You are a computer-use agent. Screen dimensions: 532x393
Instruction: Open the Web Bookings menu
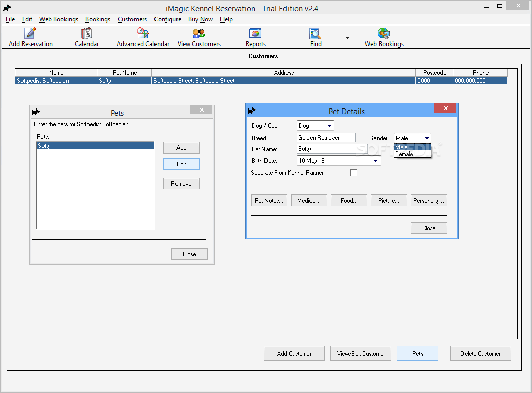(59, 19)
